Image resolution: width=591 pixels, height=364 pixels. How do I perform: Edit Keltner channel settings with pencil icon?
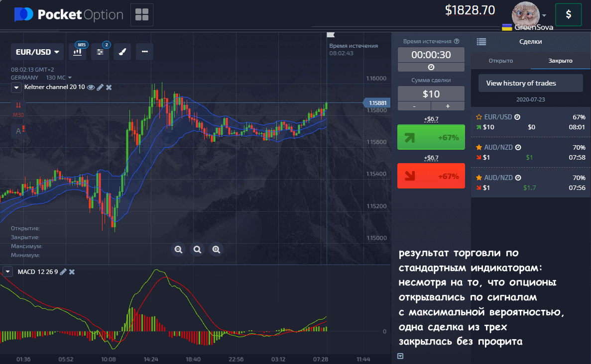point(100,87)
